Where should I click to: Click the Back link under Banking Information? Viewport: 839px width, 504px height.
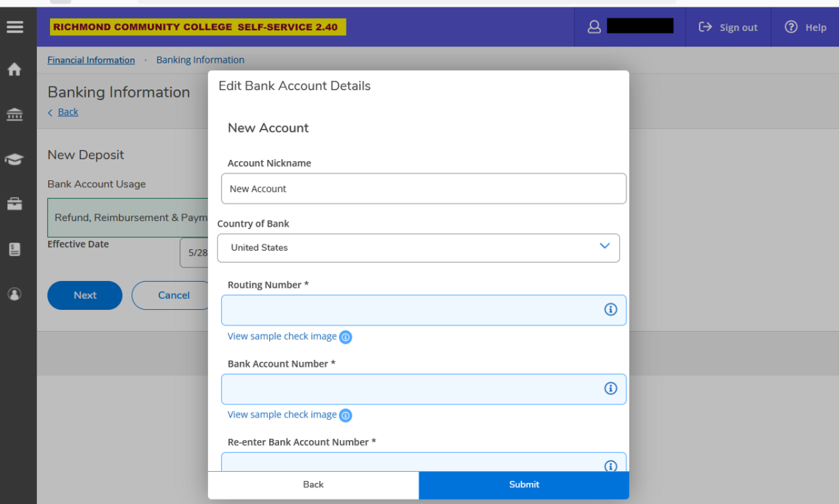pyautogui.click(x=68, y=112)
